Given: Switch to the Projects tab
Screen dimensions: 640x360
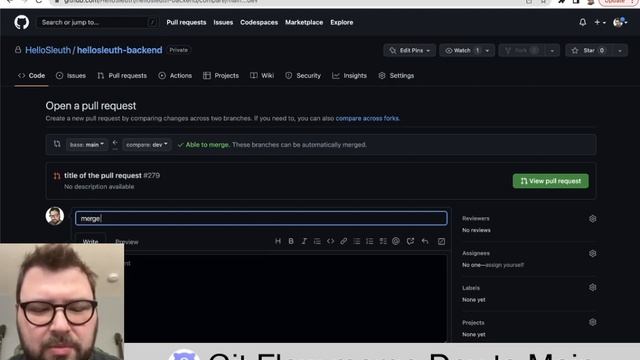Looking at the screenshot, I should (x=221, y=76).
